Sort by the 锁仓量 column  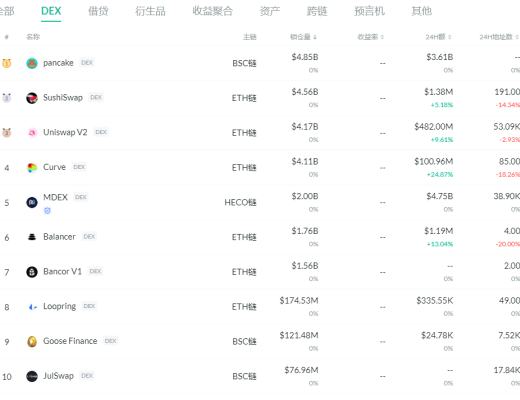[x=303, y=37]
